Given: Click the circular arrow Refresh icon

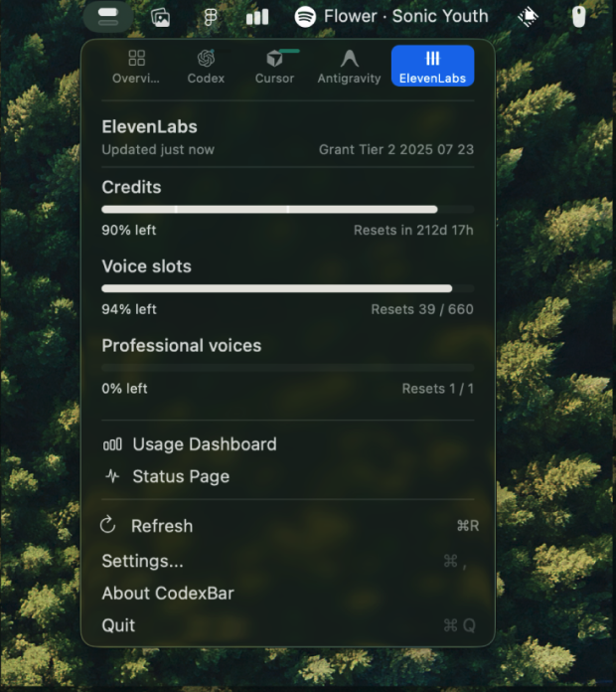Looking at the screenshot, I should [x=107, y=525].
